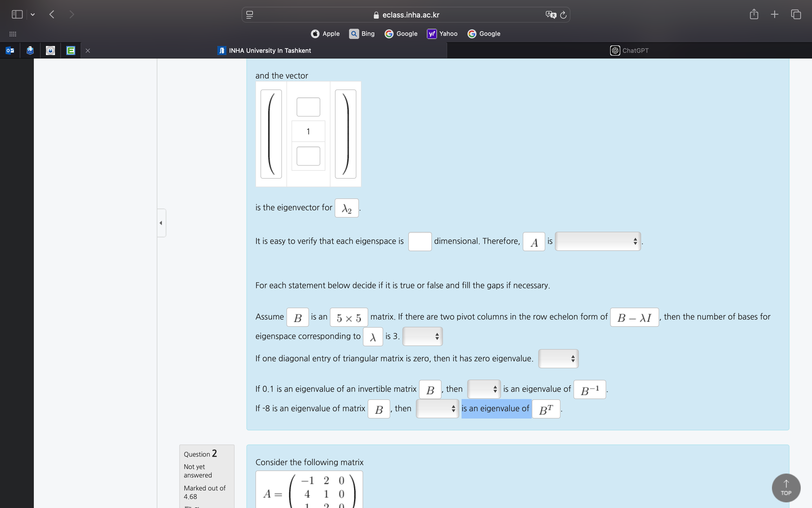Click the bottom eigenvector component input
Image resolution: width=812 pixels, height=508 pixels.
(x=308, y=156)
